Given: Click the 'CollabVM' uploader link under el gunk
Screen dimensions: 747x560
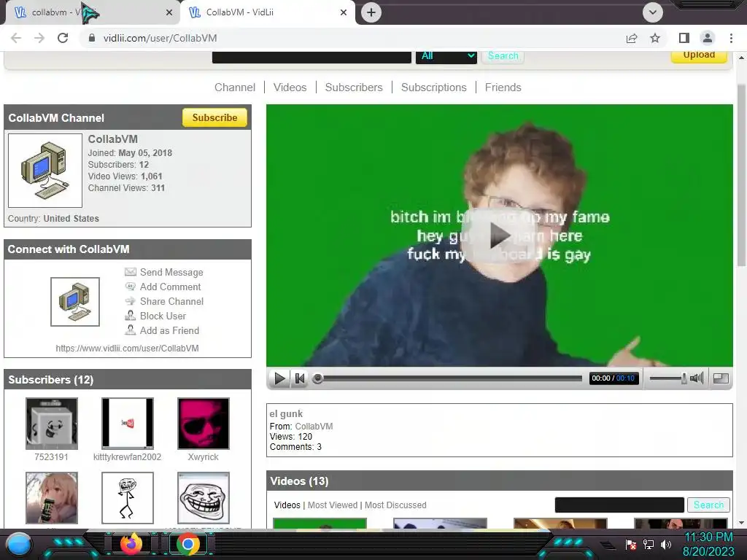Looking at the screenshot, I should pos(314,427).
